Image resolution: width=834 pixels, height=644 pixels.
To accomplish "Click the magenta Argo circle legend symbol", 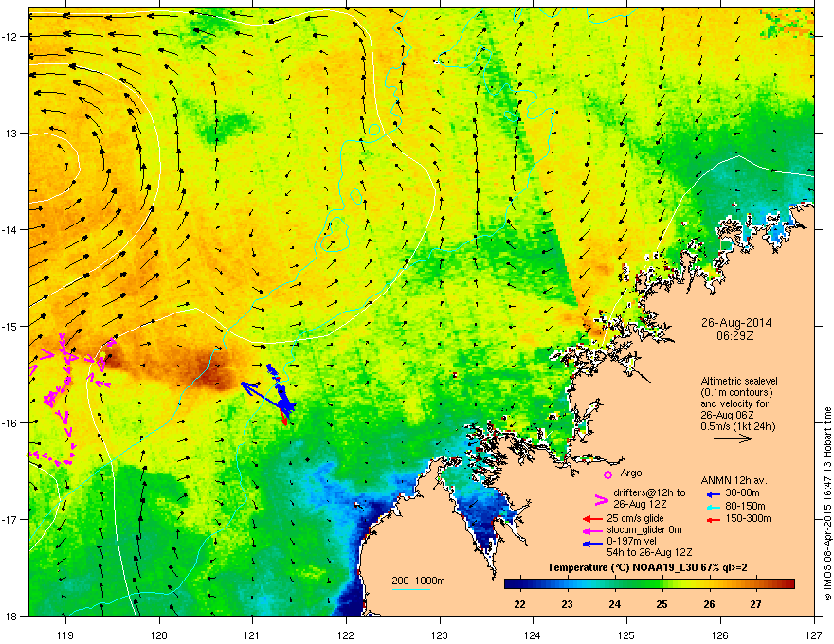I will pyautogui.click(x=607, y=474).
